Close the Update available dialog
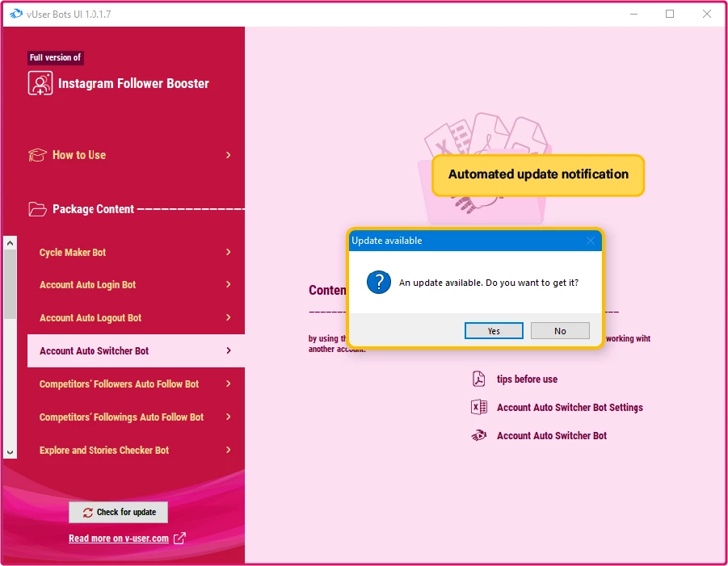728x566 pixels. pyautogui.click(x=591, y=241)
